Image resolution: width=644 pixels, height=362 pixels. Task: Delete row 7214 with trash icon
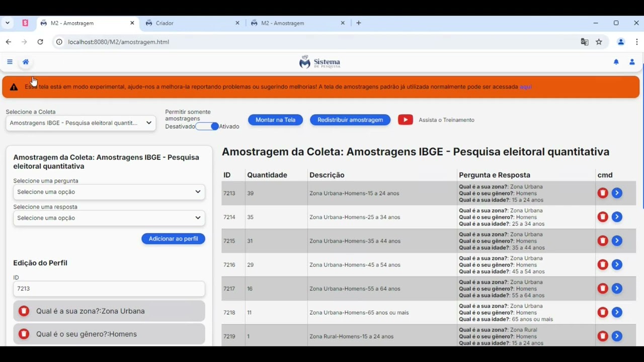(x=603, y=217)
